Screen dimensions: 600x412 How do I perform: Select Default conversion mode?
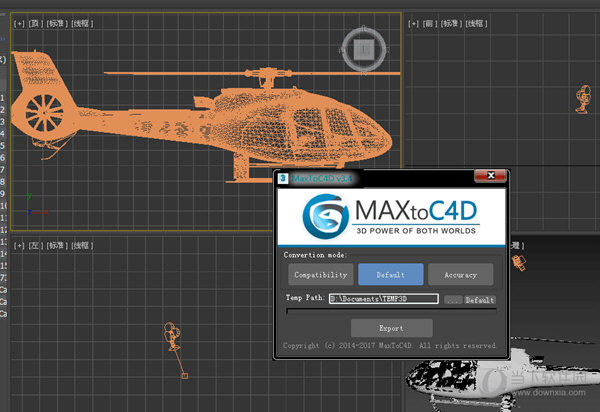point(391,274)
